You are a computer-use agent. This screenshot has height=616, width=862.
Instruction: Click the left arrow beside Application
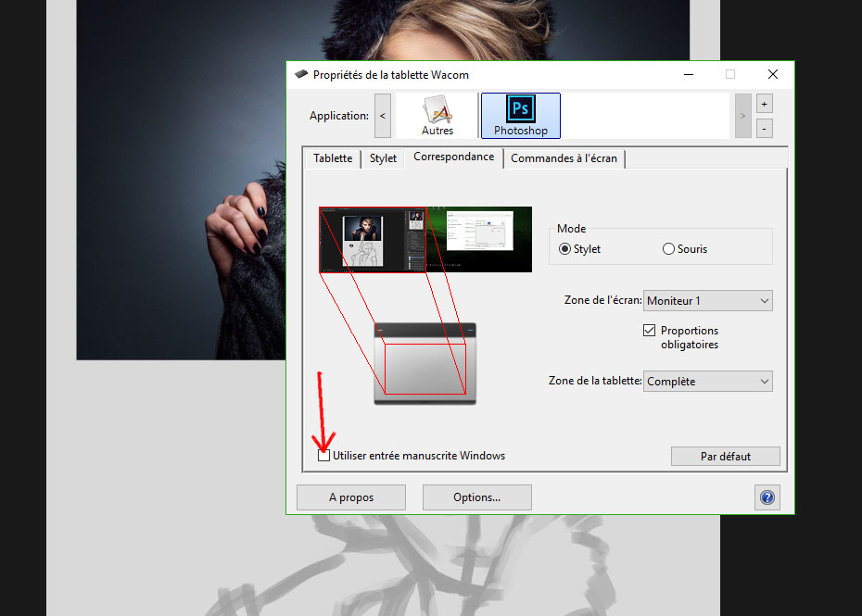coord(382,115)
